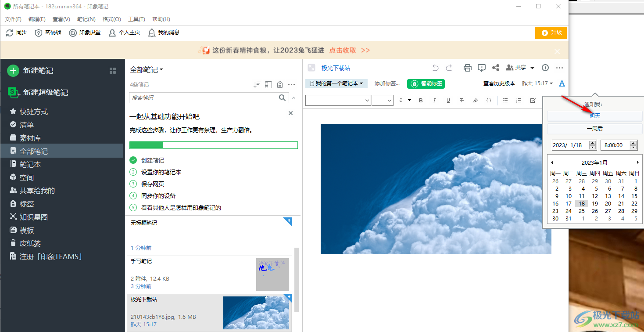644x332 pixels.
Task: Filter notes by tag icon in list header
Action: coord(280,84)
